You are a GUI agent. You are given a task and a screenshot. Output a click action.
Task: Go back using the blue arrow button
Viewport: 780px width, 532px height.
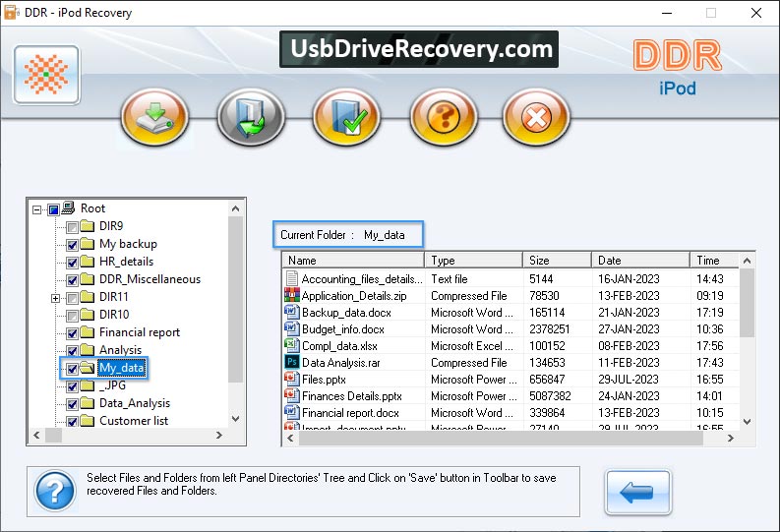[637, 493]
